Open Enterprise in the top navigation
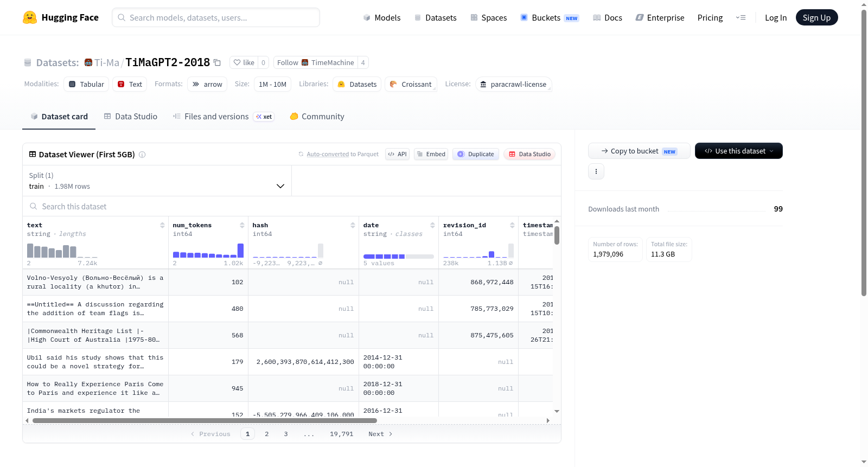Screen dimensions: 868x467 point(660,17)
